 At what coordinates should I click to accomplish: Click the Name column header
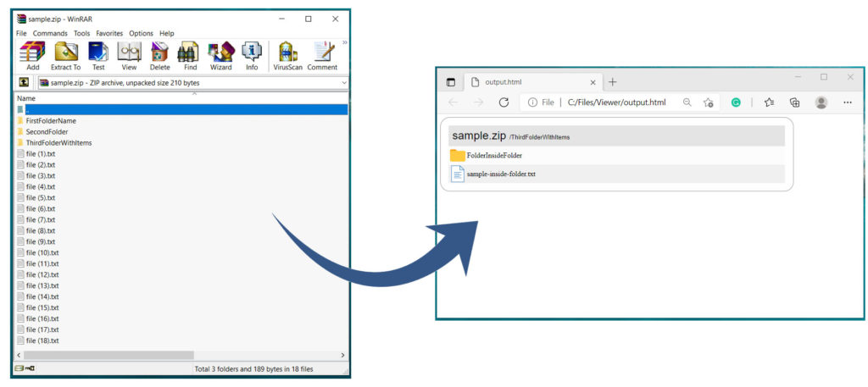click(26, 98)
